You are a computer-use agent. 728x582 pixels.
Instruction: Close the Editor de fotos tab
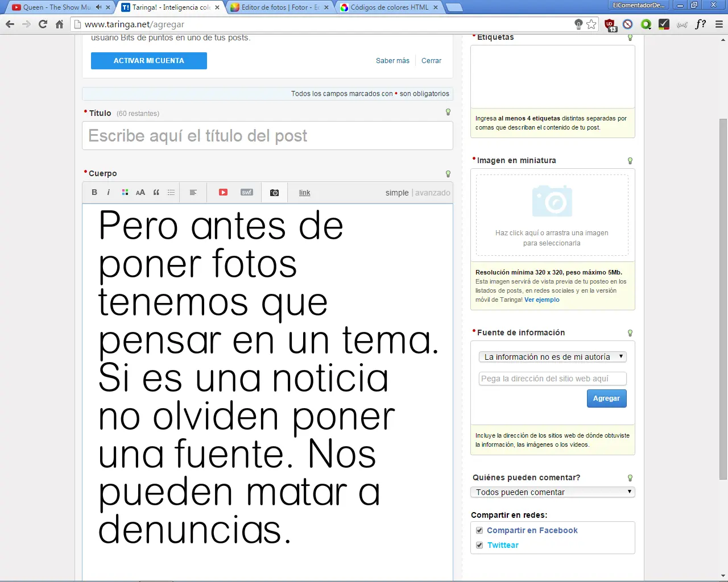326,7
